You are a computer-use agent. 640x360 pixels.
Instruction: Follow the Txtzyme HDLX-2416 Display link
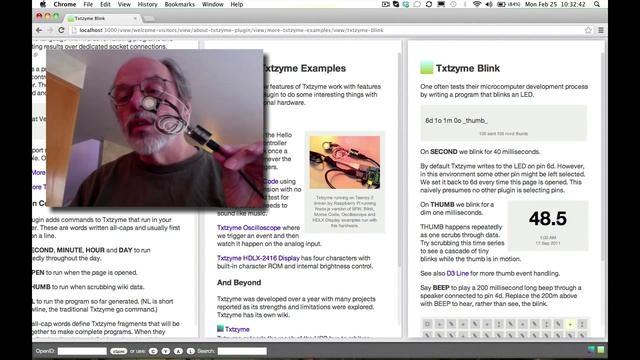[x=258, y=258]
